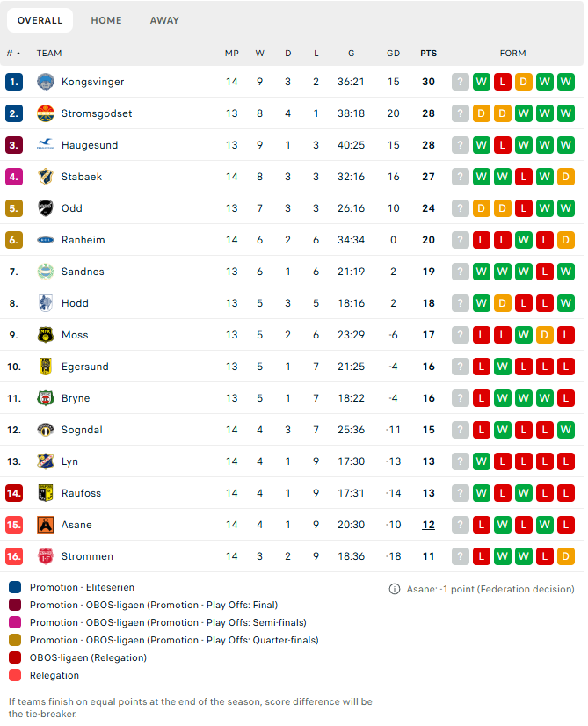Select the Odd club crest
Image resolution: width=588 pixels, height=726 pixels.
coord(46,208)
